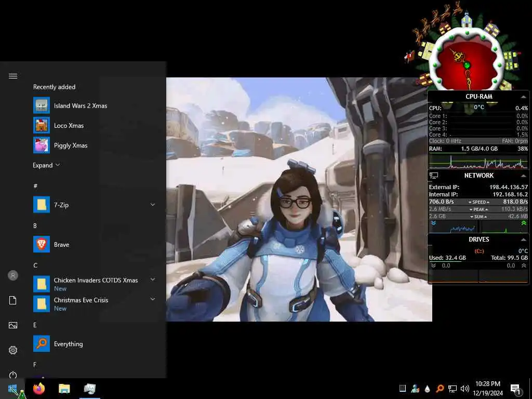This screenshot has height=399, width=532.
Task: Open Documents from Start sidebar
Action: point(13,300)
